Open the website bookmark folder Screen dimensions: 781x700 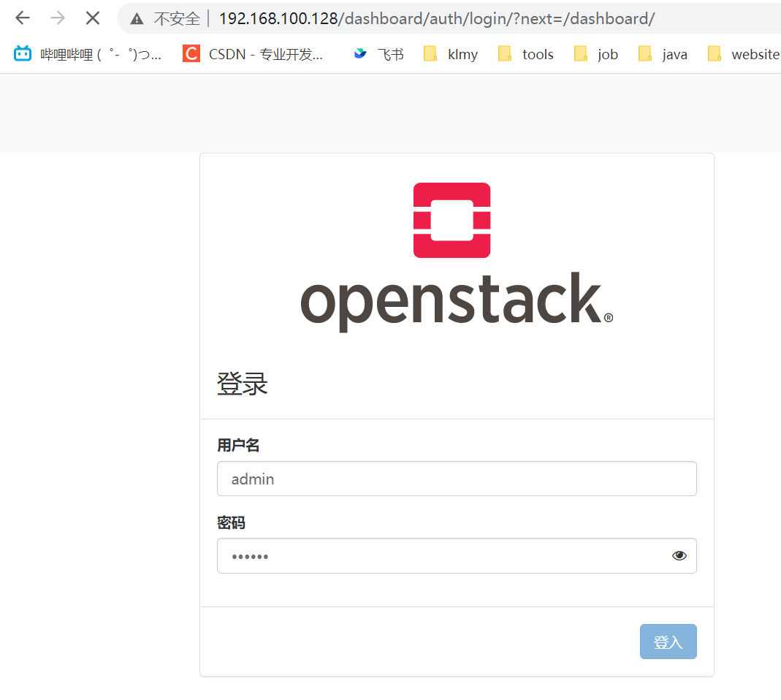coord(743,54)
